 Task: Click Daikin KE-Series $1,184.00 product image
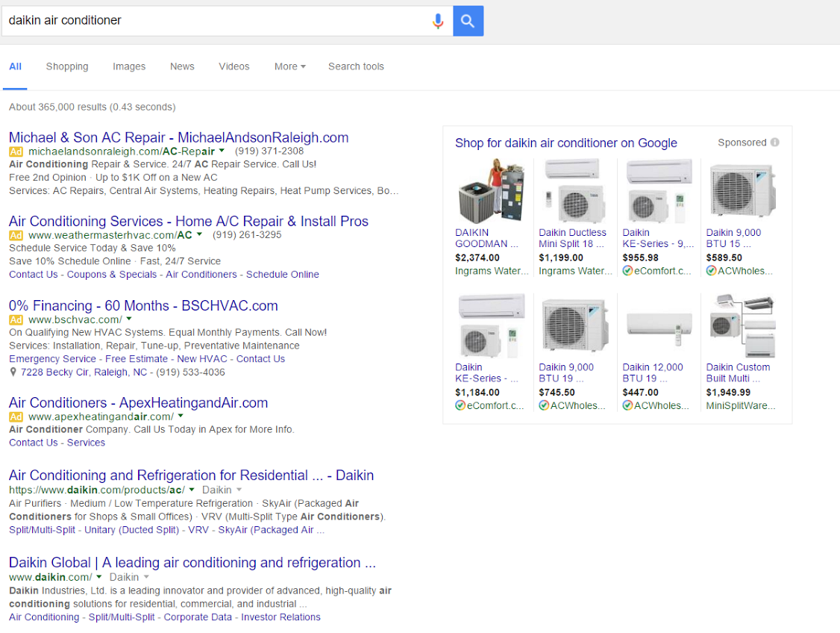[492, 326]
